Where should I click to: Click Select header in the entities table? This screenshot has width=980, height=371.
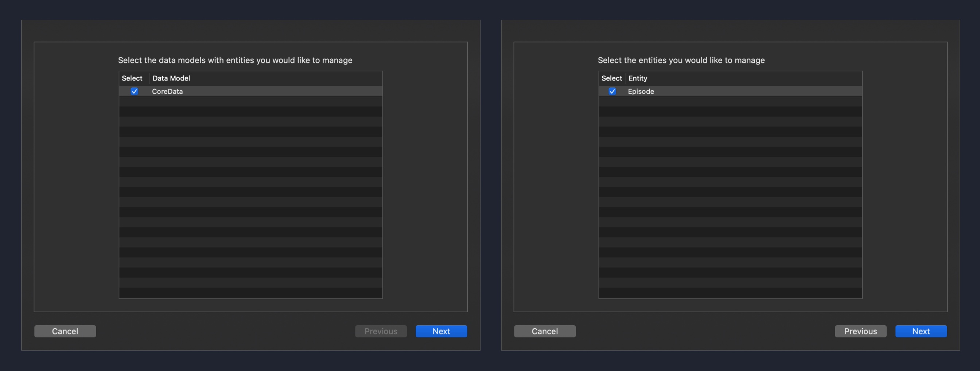pyautogui.click(x=612, y=78)
